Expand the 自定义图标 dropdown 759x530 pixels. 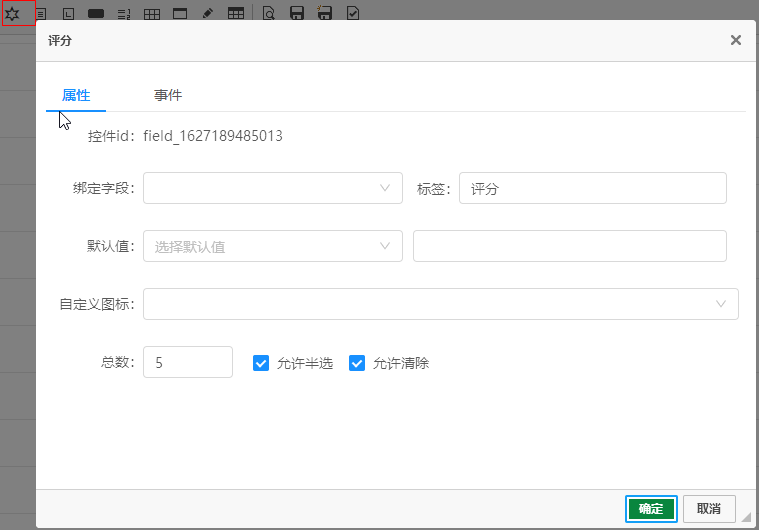pyautogui.click(x=440, y=304)
